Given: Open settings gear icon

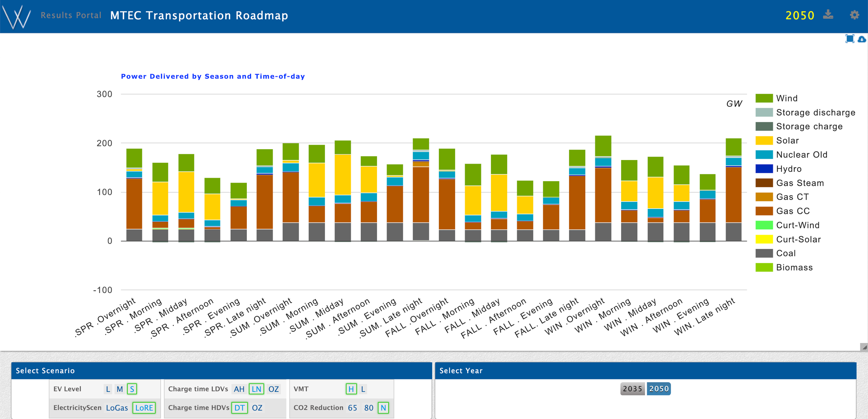Looking at the screenshot, I should point(854,15).
